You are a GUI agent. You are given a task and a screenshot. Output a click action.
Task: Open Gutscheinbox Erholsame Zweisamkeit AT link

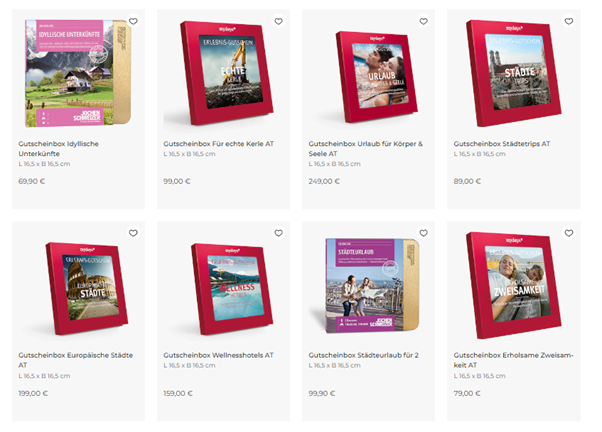513,360
